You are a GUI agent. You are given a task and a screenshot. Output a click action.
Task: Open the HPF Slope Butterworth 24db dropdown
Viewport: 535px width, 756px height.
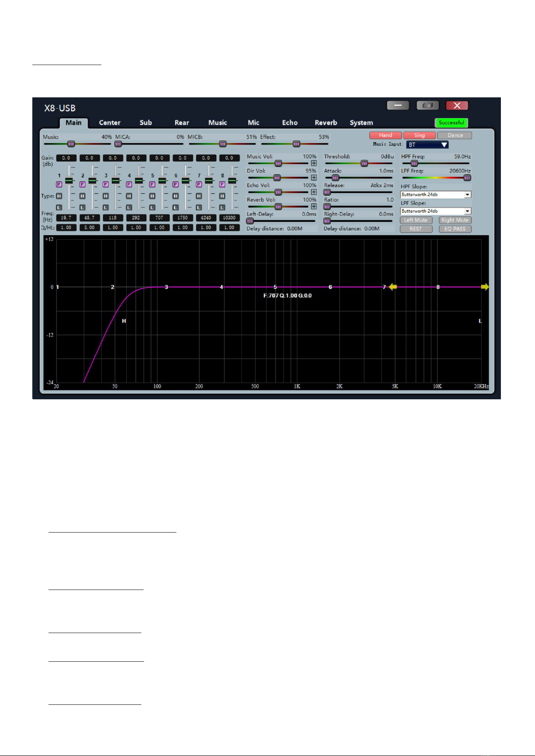pos(436,195)
